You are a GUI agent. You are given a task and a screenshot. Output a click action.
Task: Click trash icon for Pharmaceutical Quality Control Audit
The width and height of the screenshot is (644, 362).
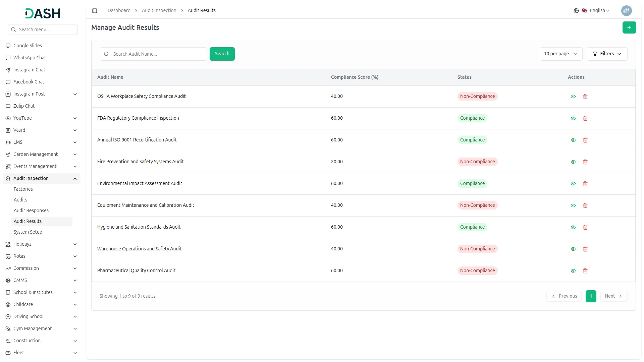tap(585, 271)
